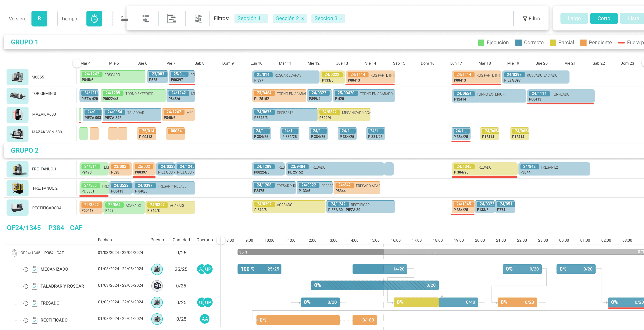644x330 pixels.
Task: Collapse the GRUPO 2 section header
Action: pyautogui.click(x=24, y=150)
